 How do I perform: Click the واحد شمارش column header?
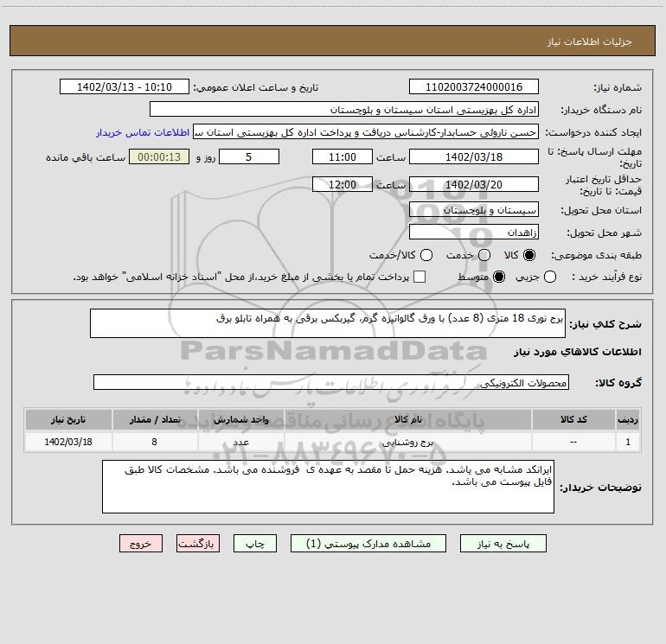pos(240,419)
